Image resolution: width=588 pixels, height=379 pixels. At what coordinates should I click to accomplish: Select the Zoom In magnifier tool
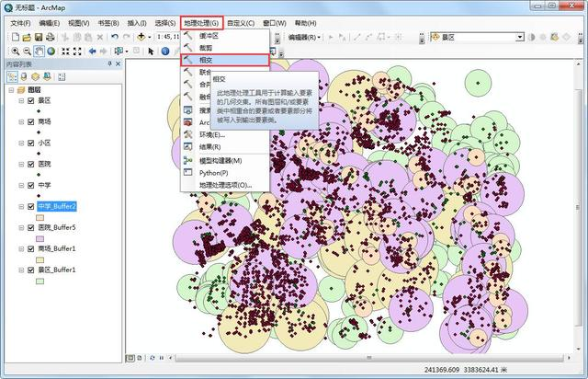pos(16,52)
